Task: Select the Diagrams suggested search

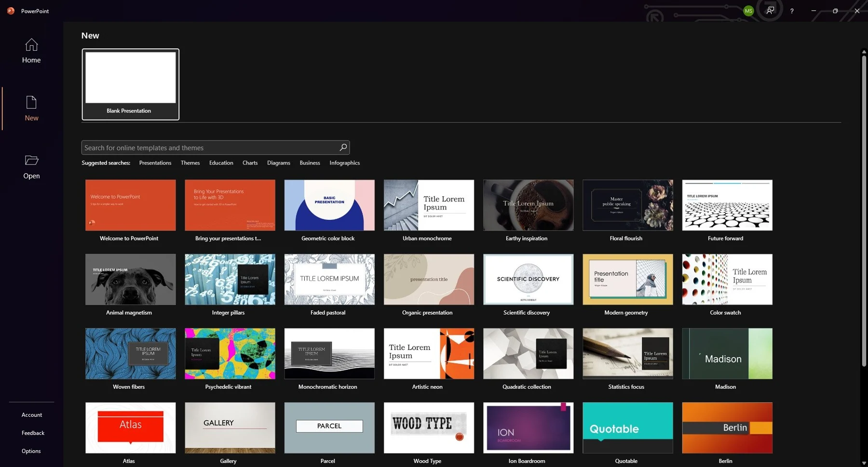Action: (x=279, y=163)
